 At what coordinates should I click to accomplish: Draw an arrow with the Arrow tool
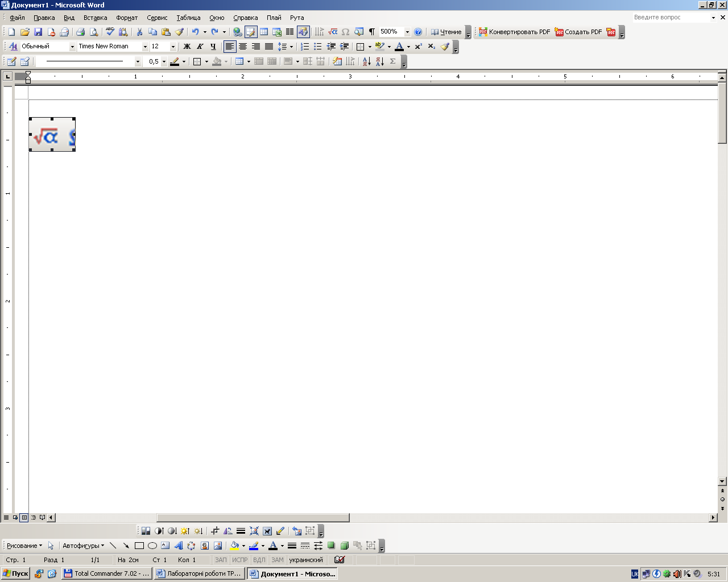126,546
